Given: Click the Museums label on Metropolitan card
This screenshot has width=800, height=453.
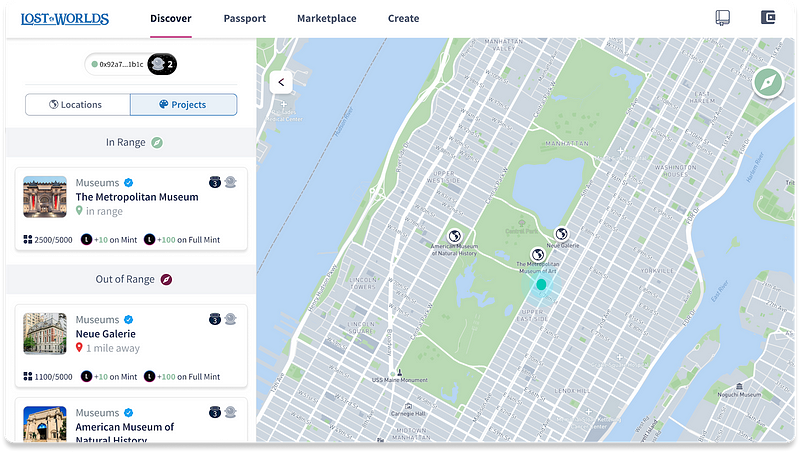Looking at the screenshot, I should (97, 183).
